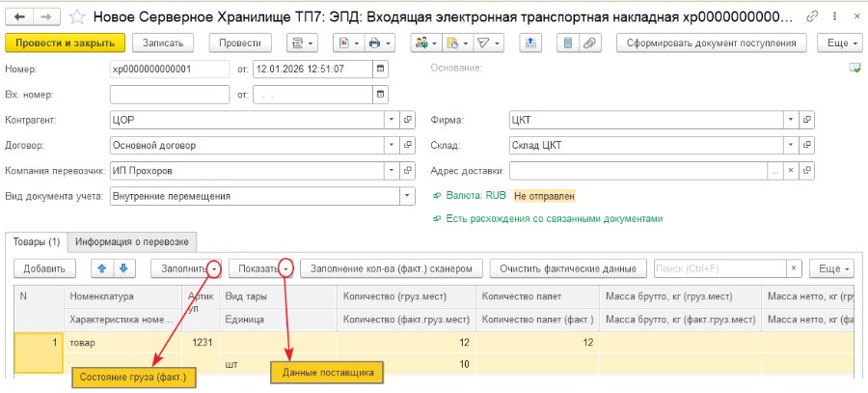Screen dimensions: 868x393
Task: Focus the Номер input field
Action: click(x=170, y=69)
